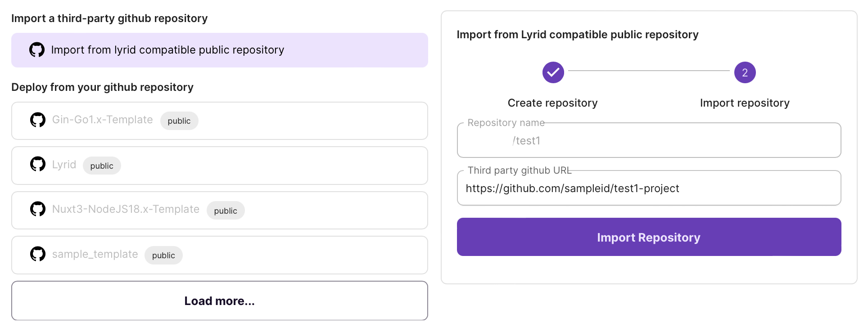868x332 pixels.
Task: Click GitHub icon beside sample_template
Action: (x=38, y=254)
